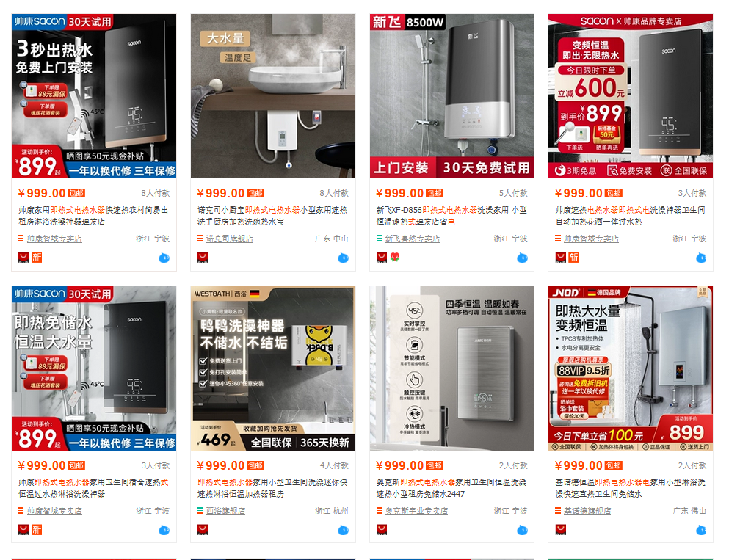Screen dimensions: 729x560
Task: Open the 诺克司小厨宝 product title
Action: (272, 216)
